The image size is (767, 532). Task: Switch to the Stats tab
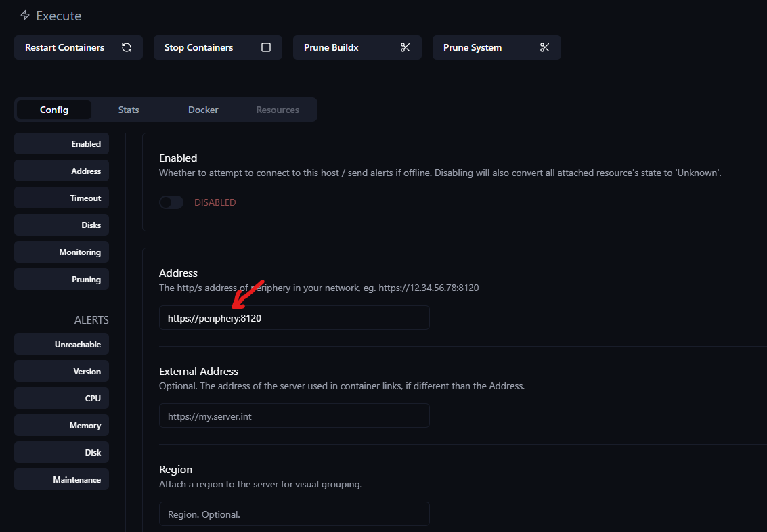tap(129, 110)
